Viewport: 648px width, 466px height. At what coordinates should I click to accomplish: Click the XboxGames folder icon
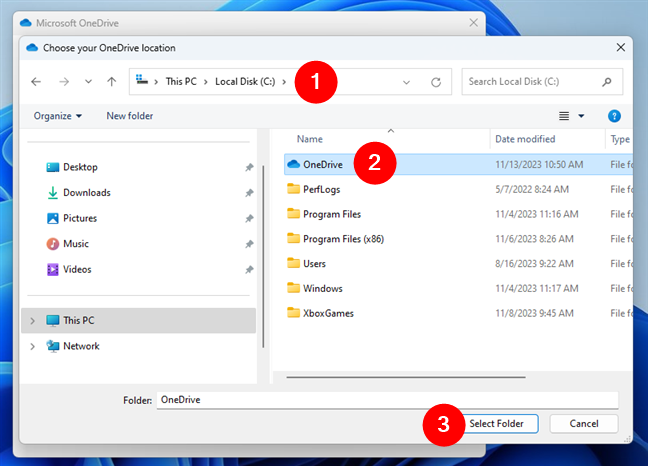point(293,313)
